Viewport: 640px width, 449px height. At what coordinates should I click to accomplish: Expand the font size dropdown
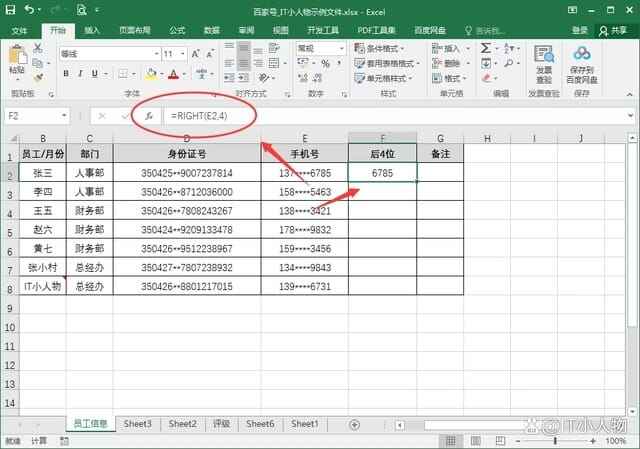coord(182,54)
